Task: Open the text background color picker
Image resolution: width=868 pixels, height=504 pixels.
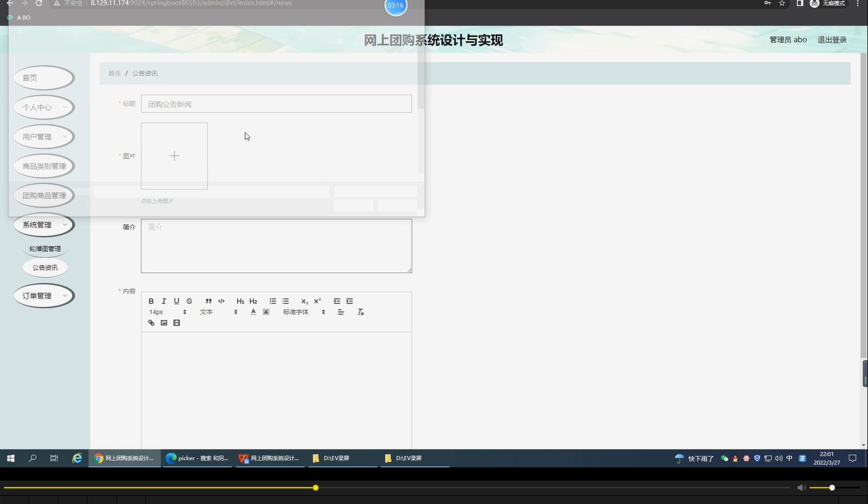Action: (x=266, y=312)
